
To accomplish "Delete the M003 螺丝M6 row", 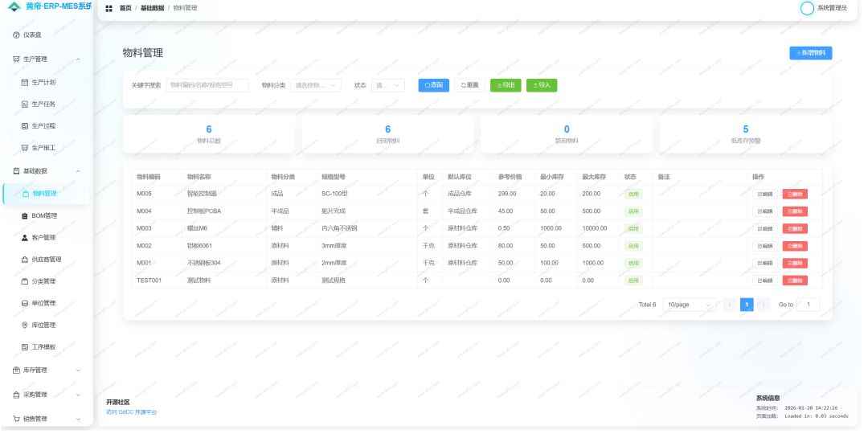I will (x=795, y=228).
